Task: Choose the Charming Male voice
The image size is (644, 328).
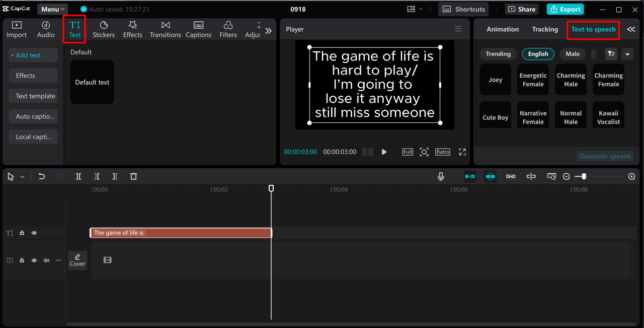Action: [571, 80]
